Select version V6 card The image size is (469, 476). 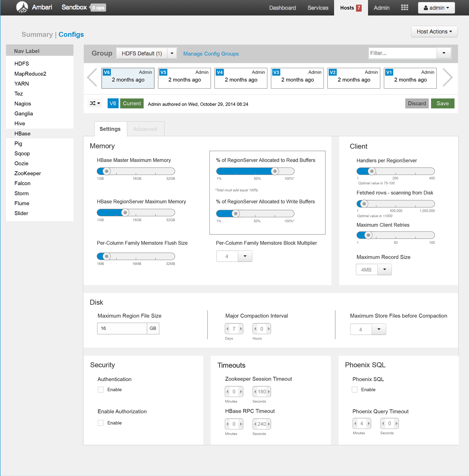coord(128,78)
